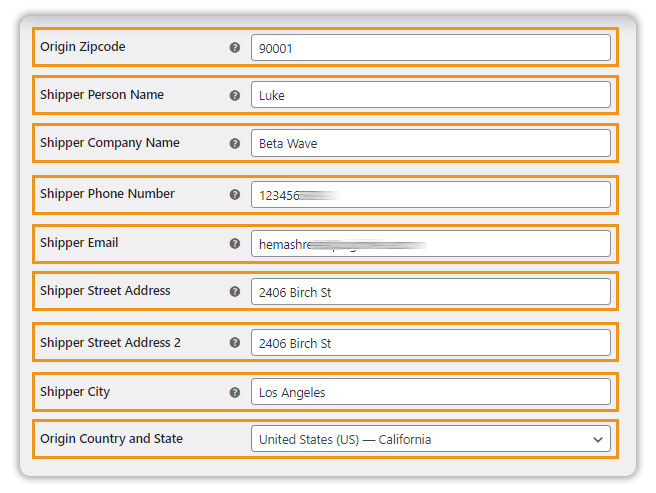
Task: Focus the Shipper Email input field
Action: tap(430, 244)
